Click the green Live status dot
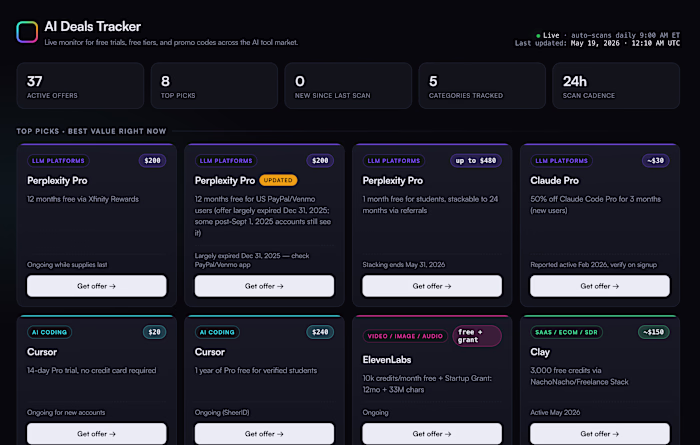Image resolution: width=700 pixels, height=445 pixels. pos(538,35)
